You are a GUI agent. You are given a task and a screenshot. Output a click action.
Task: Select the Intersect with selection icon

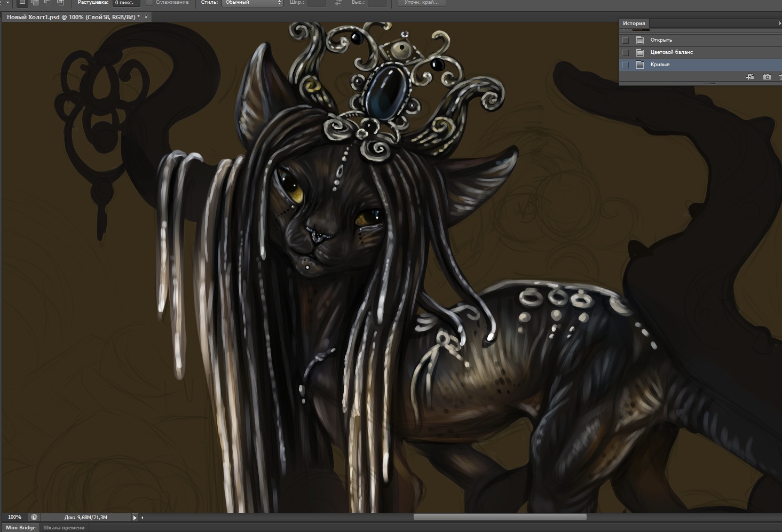click(60, 3)
